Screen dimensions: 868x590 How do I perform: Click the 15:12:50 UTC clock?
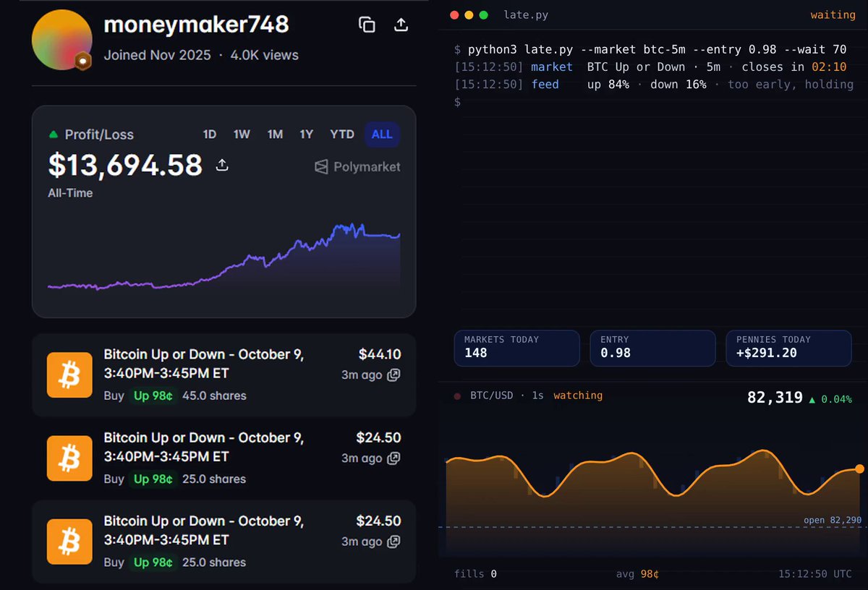click(815, 574)
